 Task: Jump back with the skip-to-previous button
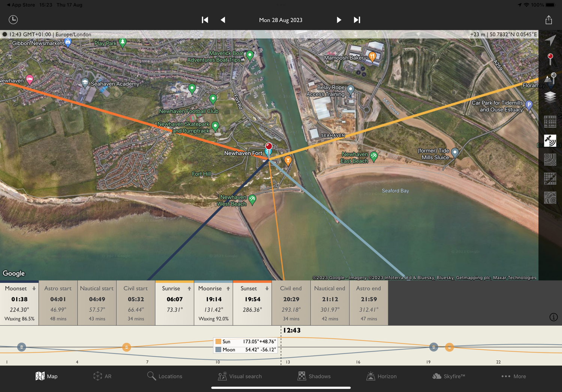point(205,20)
